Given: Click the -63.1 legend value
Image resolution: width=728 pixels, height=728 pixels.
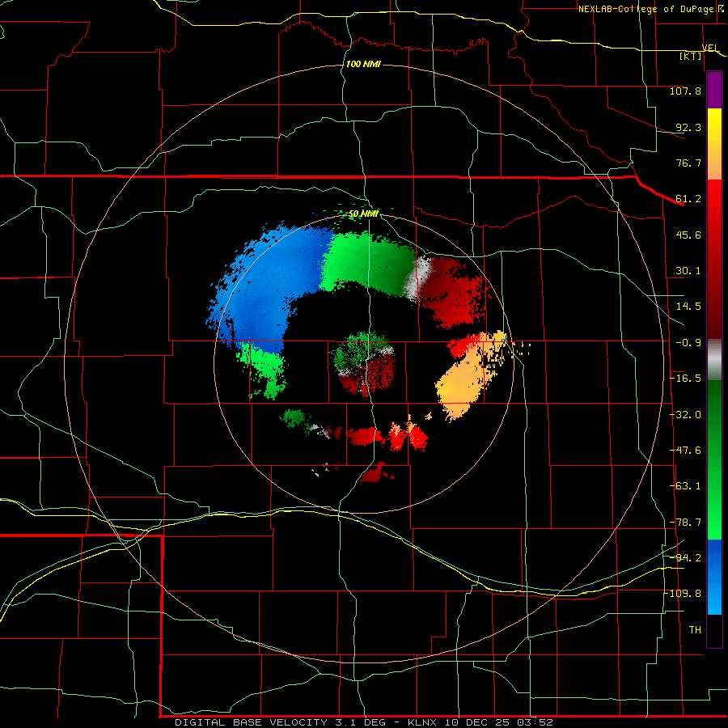Looking at the screenshot, I should click(685, 486).
